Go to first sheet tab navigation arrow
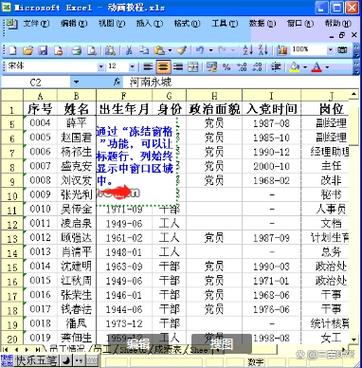This screenshot has height=368, width=362. click(6, 349)
